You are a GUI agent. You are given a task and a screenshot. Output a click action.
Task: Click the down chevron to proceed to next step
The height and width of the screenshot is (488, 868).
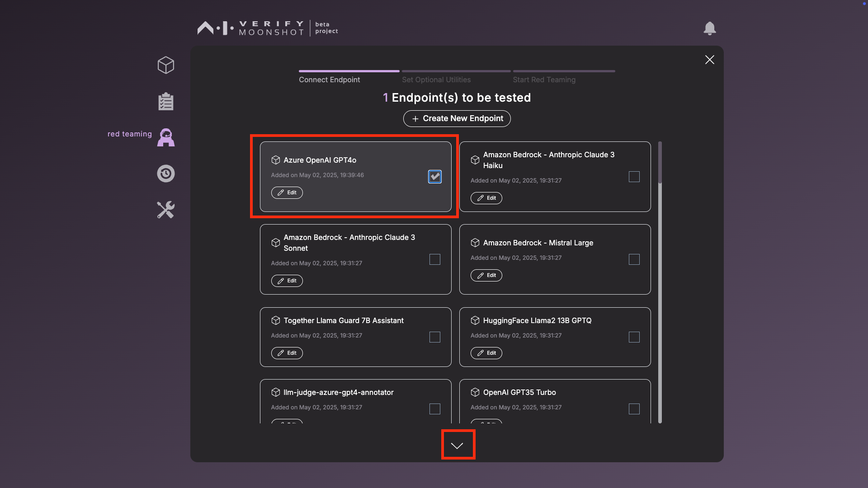457,446
